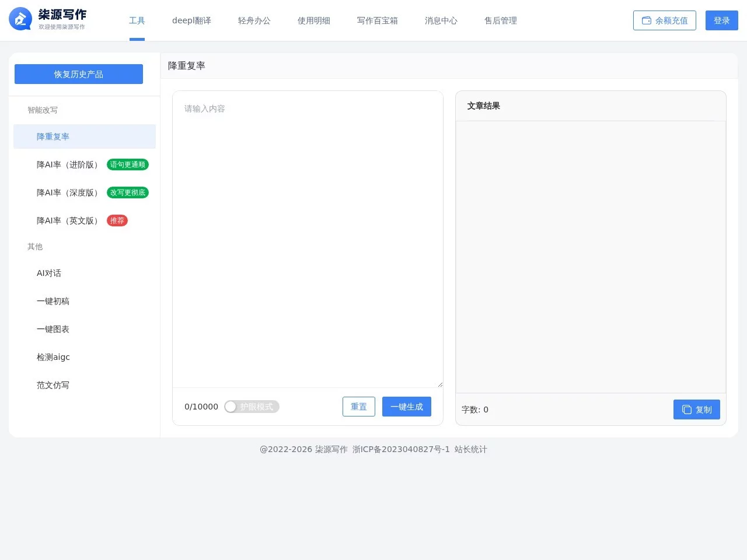Screen dimensions: 747x560
Task: Switch to the 轻舟办公 tab
Action: (x=254, y=20)
